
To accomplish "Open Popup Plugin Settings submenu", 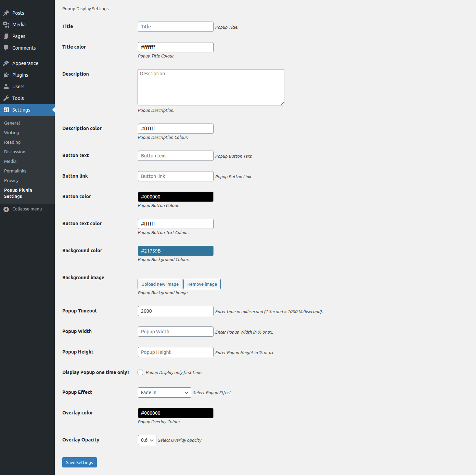I will 18,193.
